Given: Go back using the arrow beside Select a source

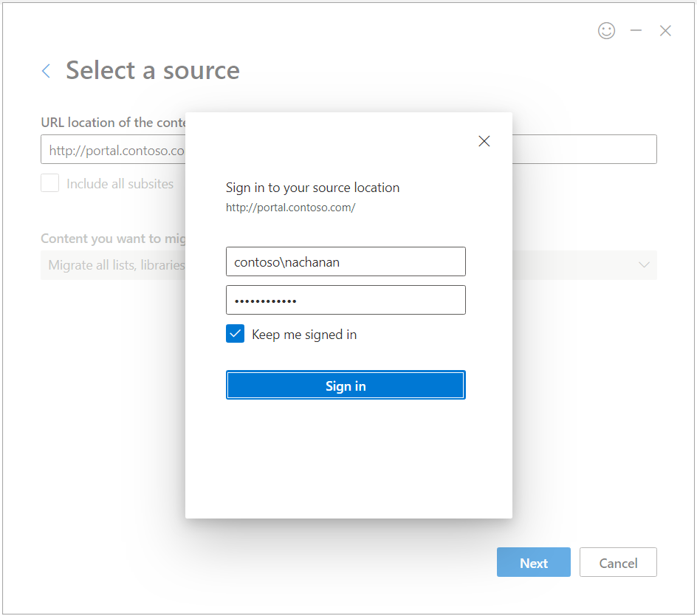Looking at the screenshot, I should pos(47,71).
